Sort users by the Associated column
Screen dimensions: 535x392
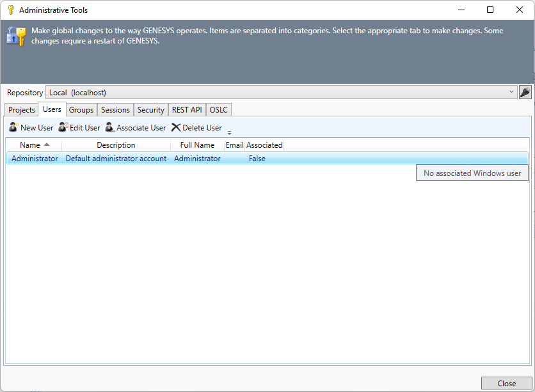click(265, 145)
